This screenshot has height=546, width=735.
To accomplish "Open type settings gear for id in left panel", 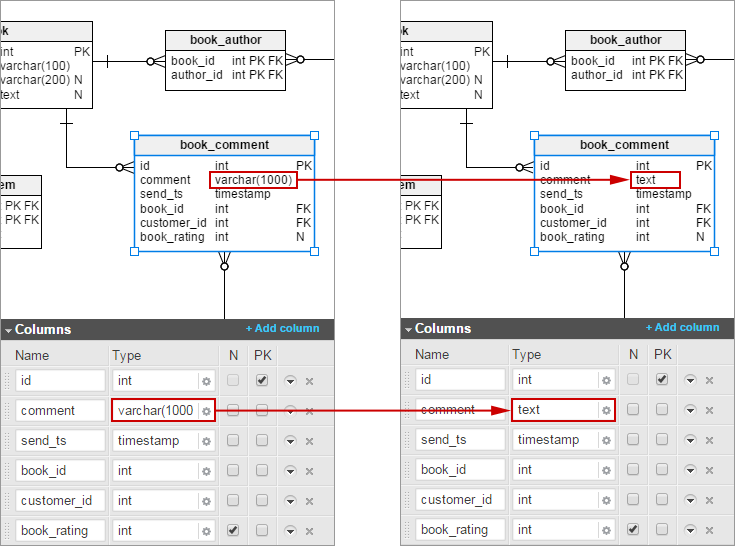I will pos(206,381).
